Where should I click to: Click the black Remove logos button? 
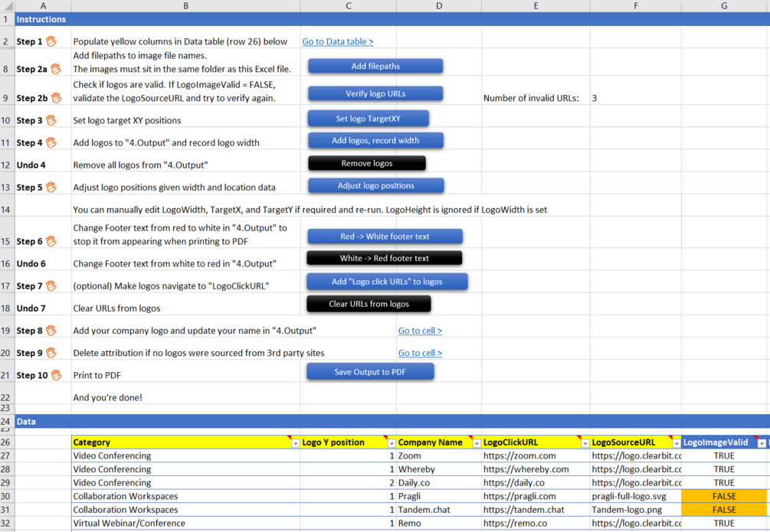click(367, 164)
